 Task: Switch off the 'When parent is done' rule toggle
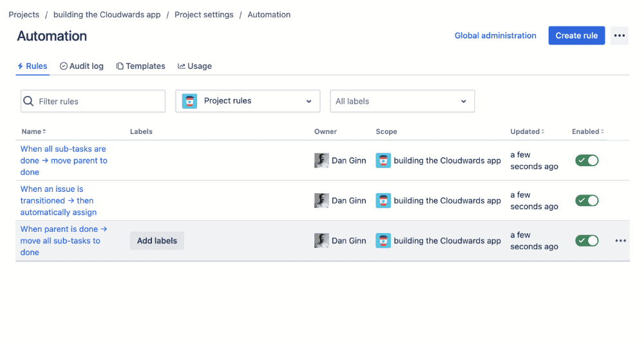587,241
